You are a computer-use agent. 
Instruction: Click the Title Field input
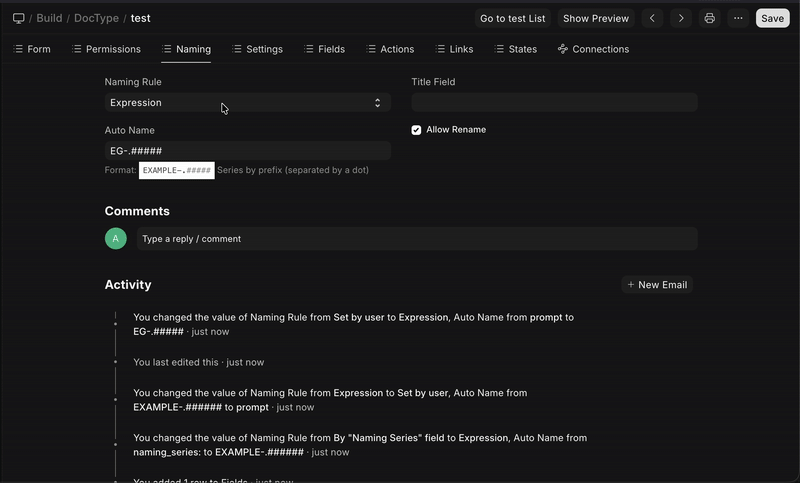pos(554,103)
